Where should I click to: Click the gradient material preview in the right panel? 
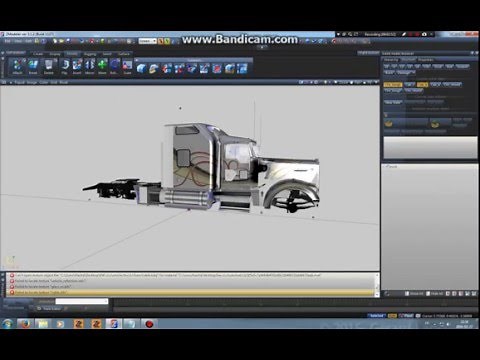(x=430, y=147)
